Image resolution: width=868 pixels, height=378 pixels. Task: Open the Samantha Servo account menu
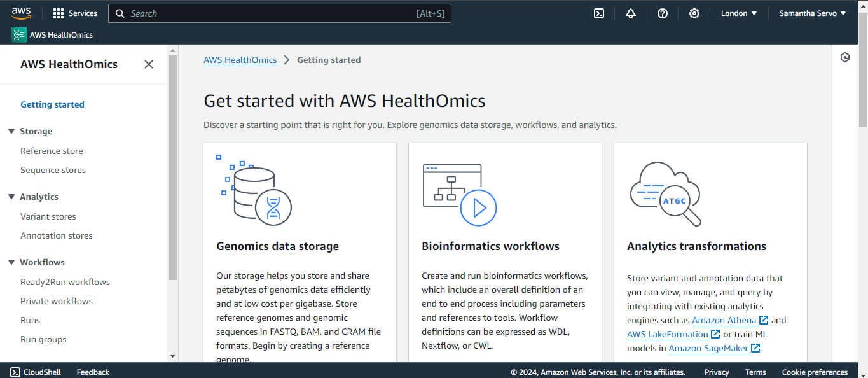pos(813,13)
